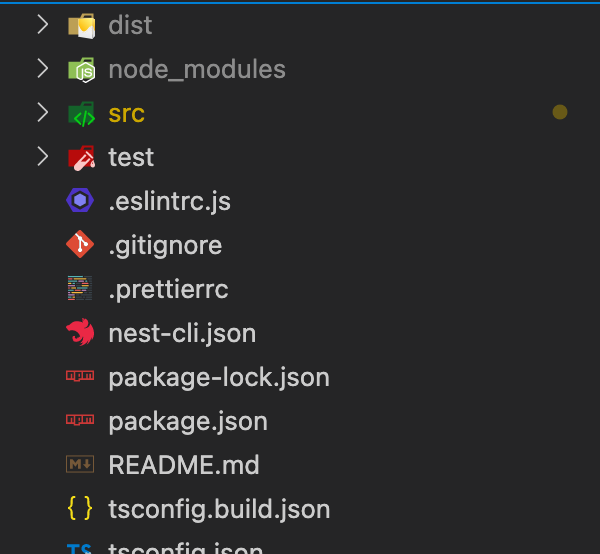Click the NestJS icon beside nest-cli.json

click(80, 332)
